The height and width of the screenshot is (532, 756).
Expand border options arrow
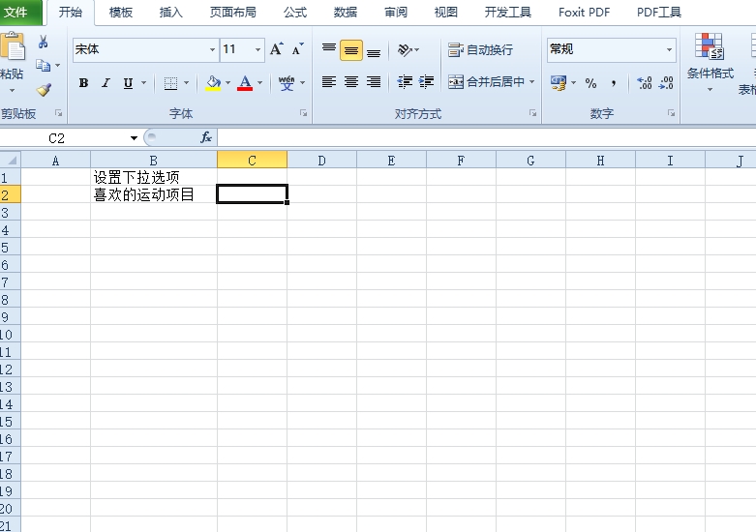pos(186,83)
